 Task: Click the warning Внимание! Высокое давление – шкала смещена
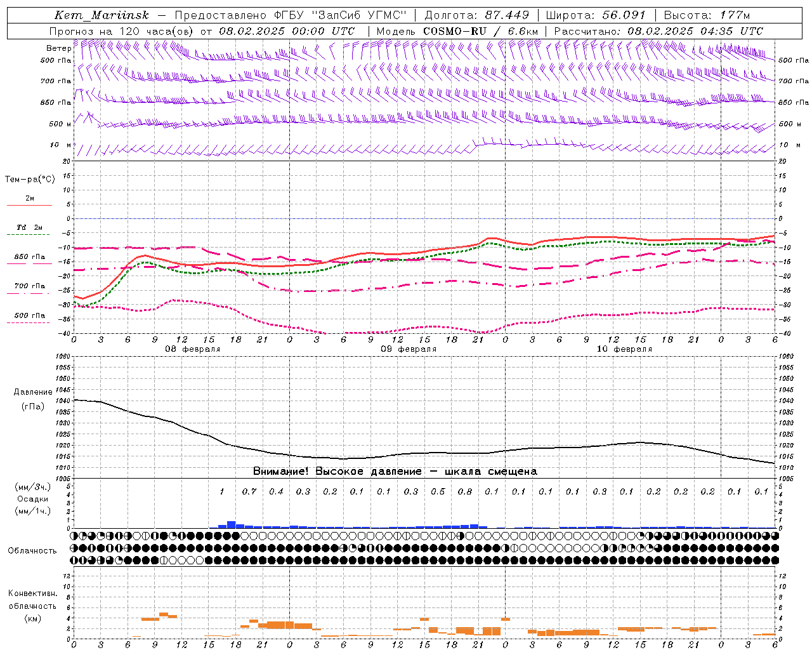395,471
